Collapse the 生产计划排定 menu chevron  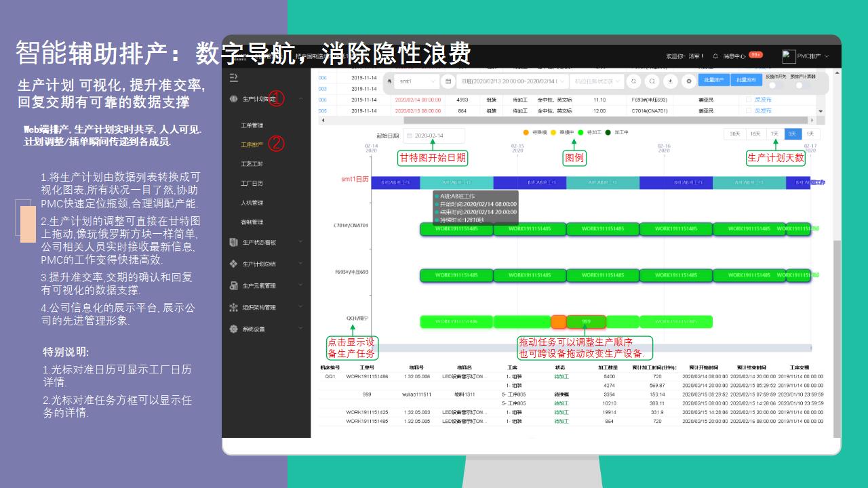click(300, 98)
